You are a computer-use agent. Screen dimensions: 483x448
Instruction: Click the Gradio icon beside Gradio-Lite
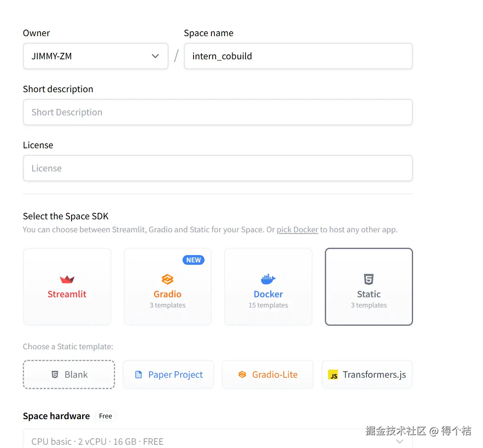(x=242, y=374)
